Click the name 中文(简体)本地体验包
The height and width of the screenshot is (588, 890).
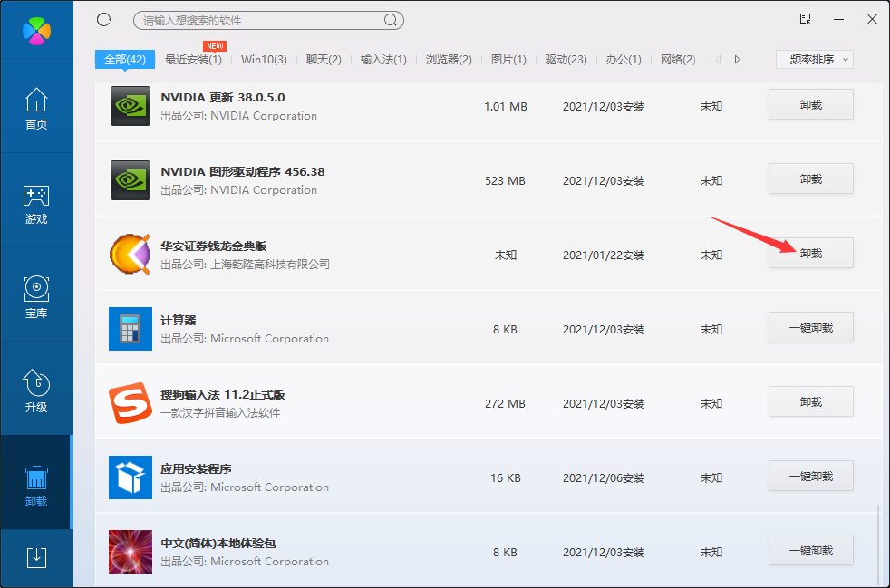click(218, 544)
